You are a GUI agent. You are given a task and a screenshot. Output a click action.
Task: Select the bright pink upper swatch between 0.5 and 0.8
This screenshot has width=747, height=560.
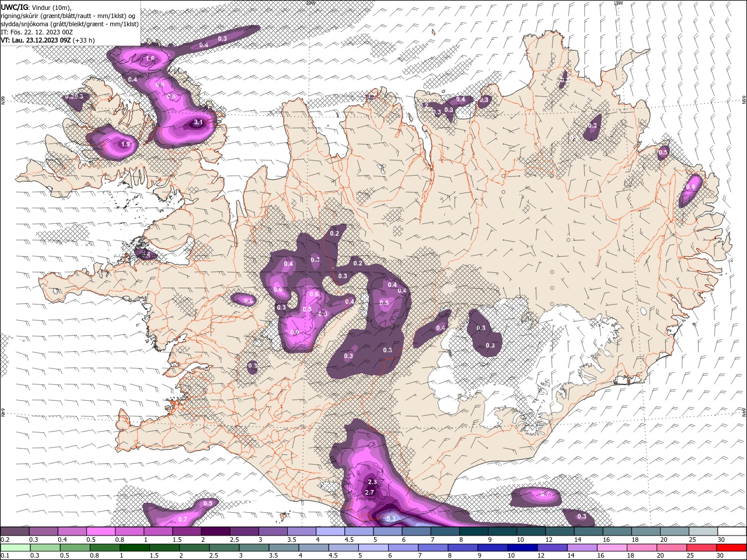(x=101, y=531)
